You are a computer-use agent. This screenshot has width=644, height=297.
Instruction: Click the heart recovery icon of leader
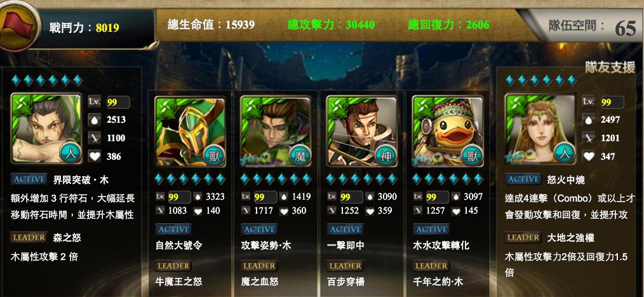95,156
